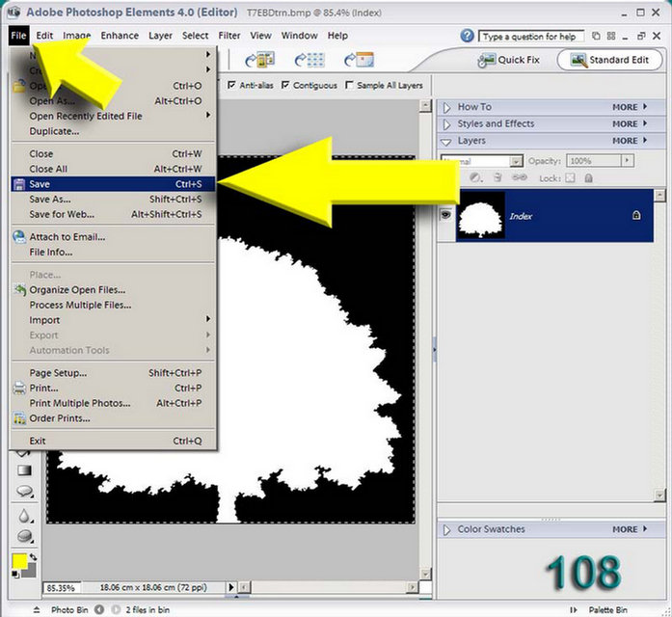
Task: Open Layers palette MORE menu
Action: click(630, 141)
